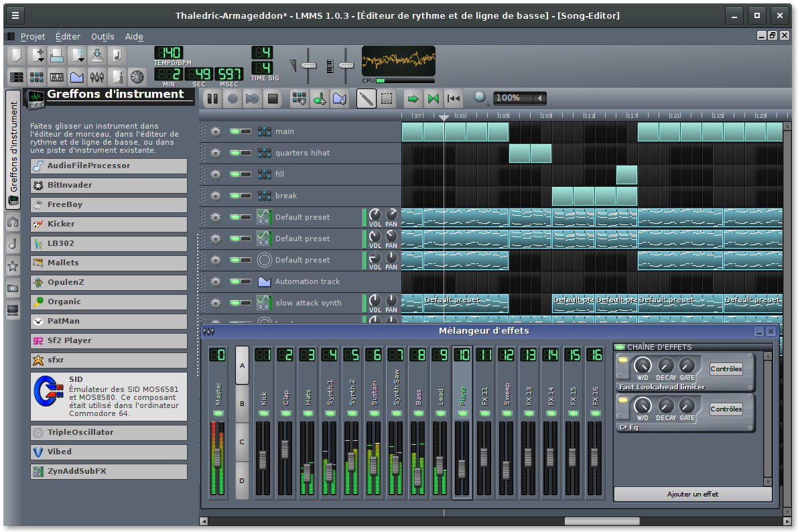The height and width of the screenshot is (532, 798).
Task: Open Contrôles for C* Eq
Action: coord(726,409)
